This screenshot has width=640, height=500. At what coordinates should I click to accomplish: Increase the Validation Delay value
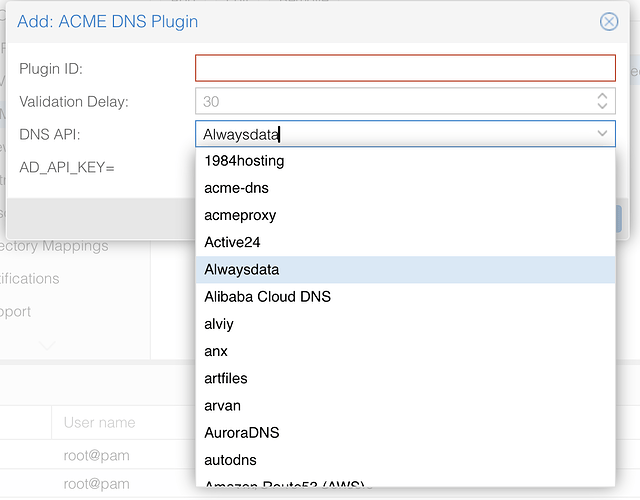point(602,97)
